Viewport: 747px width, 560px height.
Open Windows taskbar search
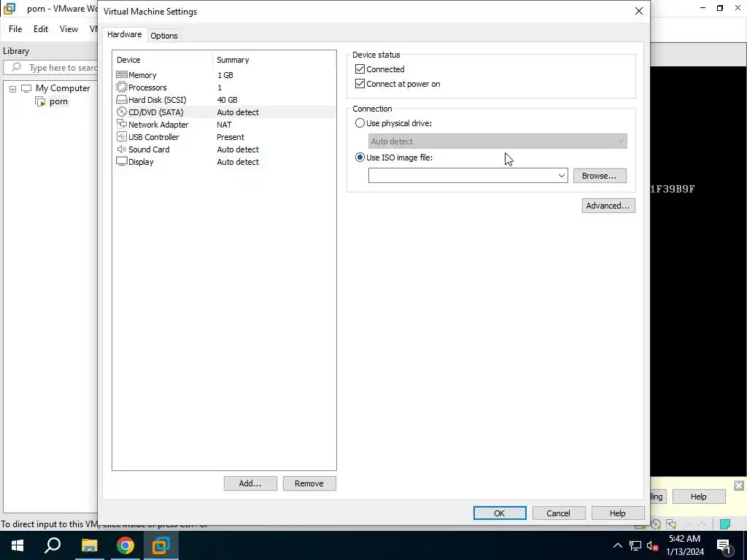click(x=53, y=545)
